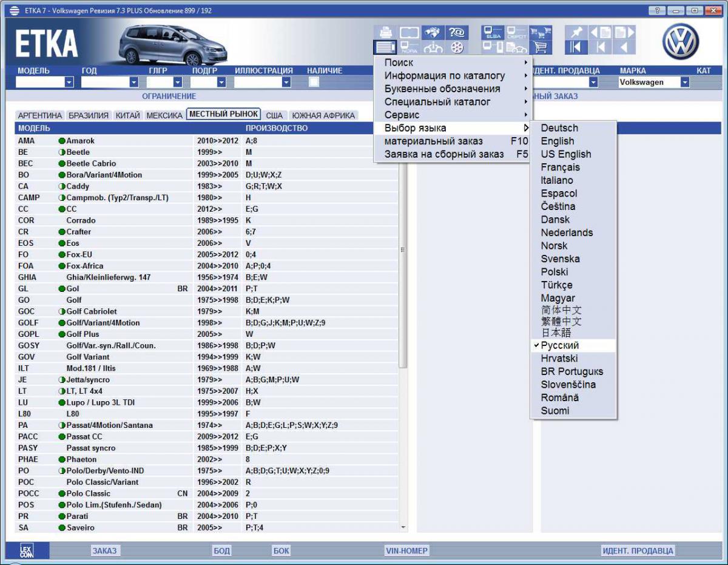The image size is (728, 565).
Task: Click the Volkswagen logo
Action: [x=681, y=41]
